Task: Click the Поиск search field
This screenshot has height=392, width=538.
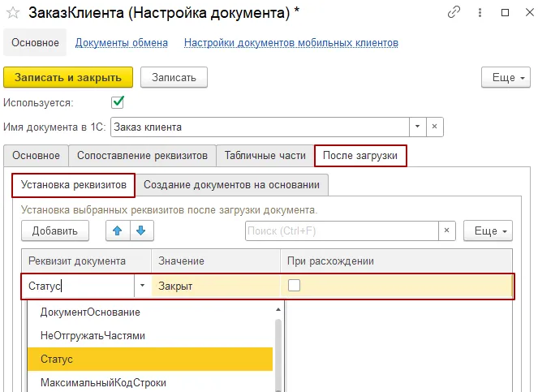Action: point(341,231)
